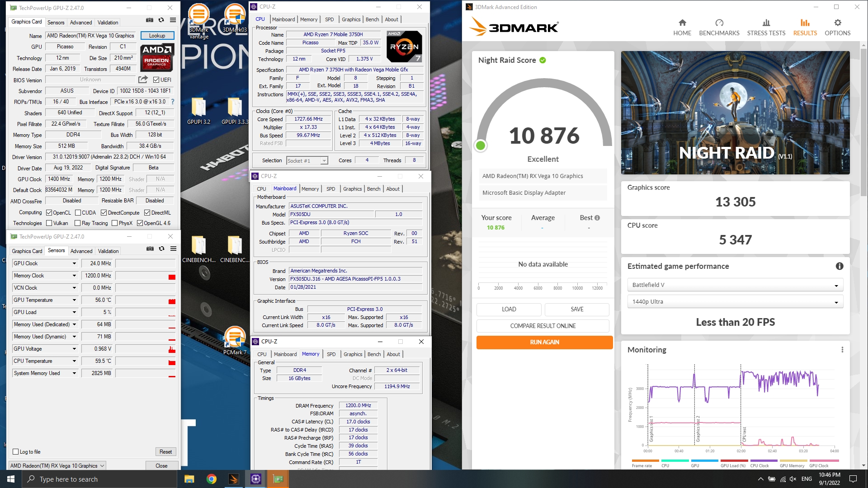Click GPU Temperature sensor graph bar
The width and height of the screenshot is (868, 488).
click(146, 300)
